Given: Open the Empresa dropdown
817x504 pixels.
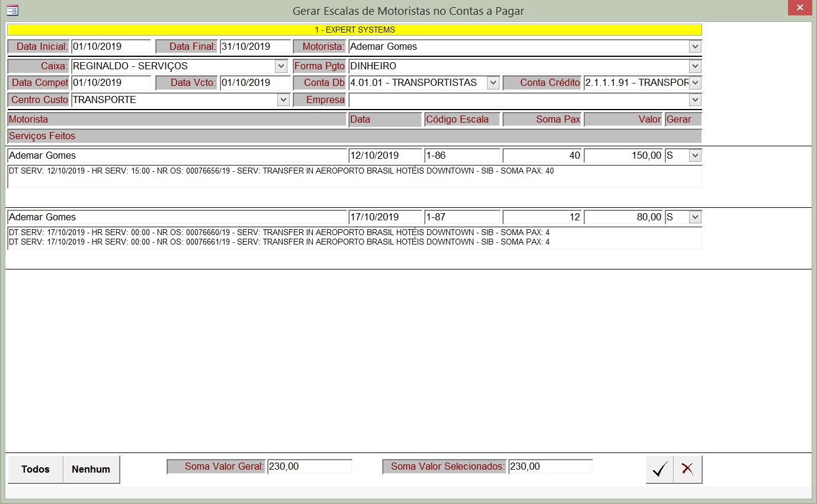Looking at the screenshot, I should coord(695,100).
